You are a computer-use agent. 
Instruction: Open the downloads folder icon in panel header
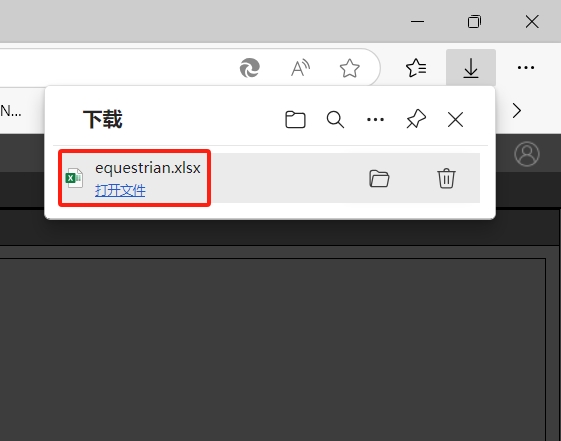295,119
